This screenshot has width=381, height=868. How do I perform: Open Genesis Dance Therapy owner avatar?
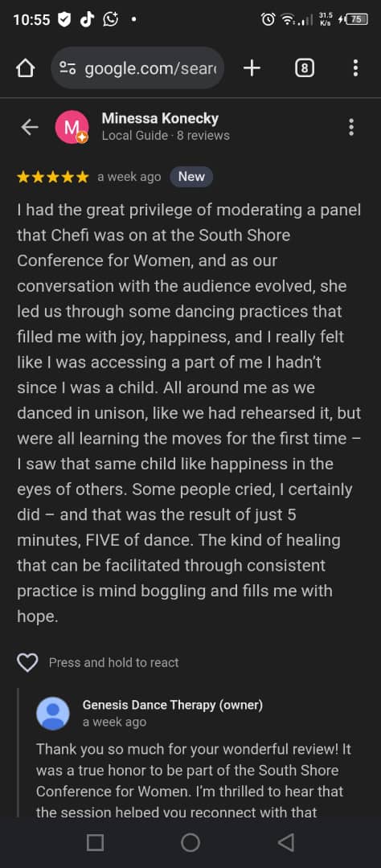[52, 713]
